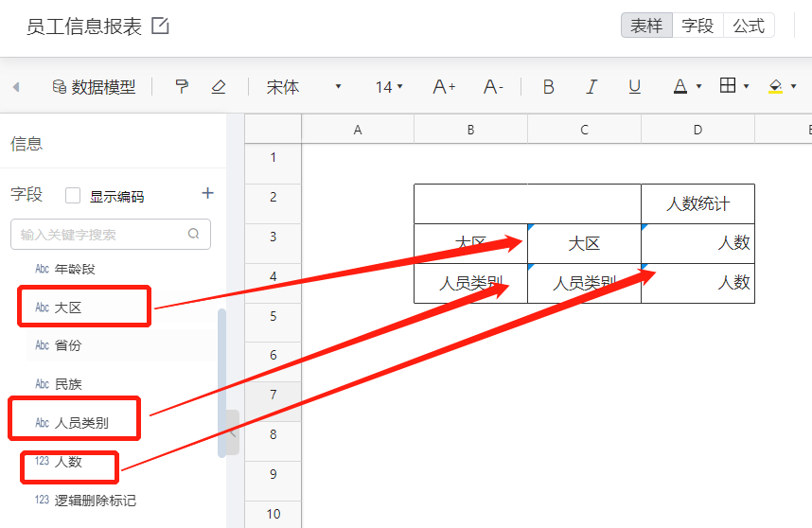812x528 pixels.
Task: Click cell C4 containing 人员类别
Action: tap(584, 283)
